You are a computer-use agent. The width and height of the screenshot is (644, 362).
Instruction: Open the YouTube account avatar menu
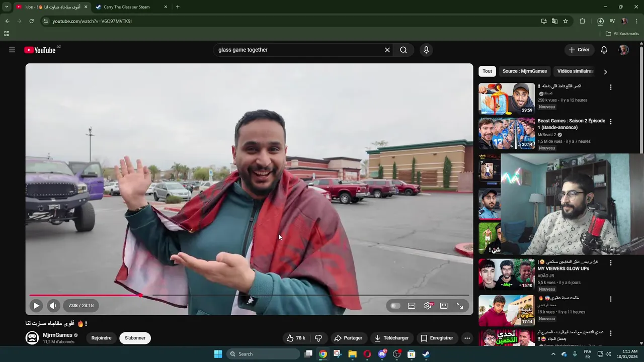[x=623, y=50]
